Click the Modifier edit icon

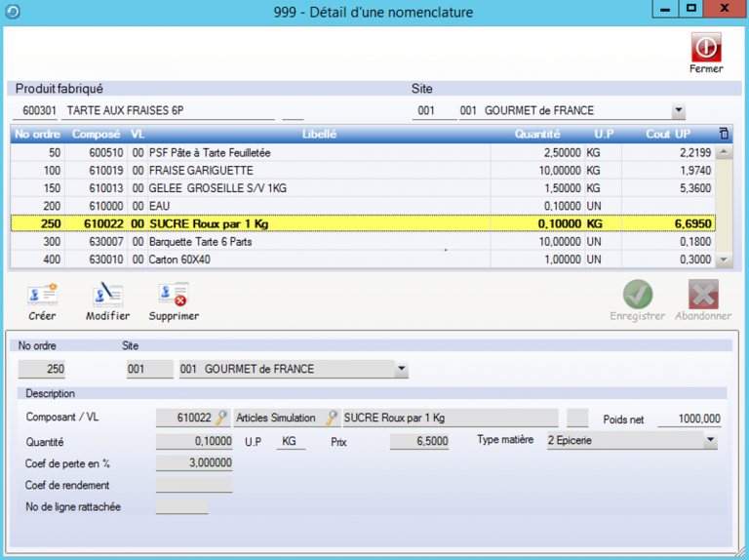tap(107, 295)
